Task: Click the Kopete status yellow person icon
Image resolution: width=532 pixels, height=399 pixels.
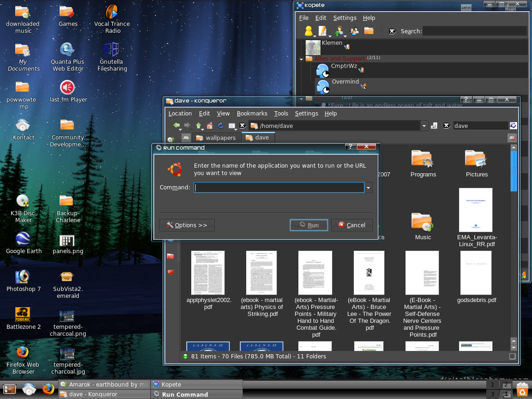Action: pyautogui.click(x=308, y=31)
